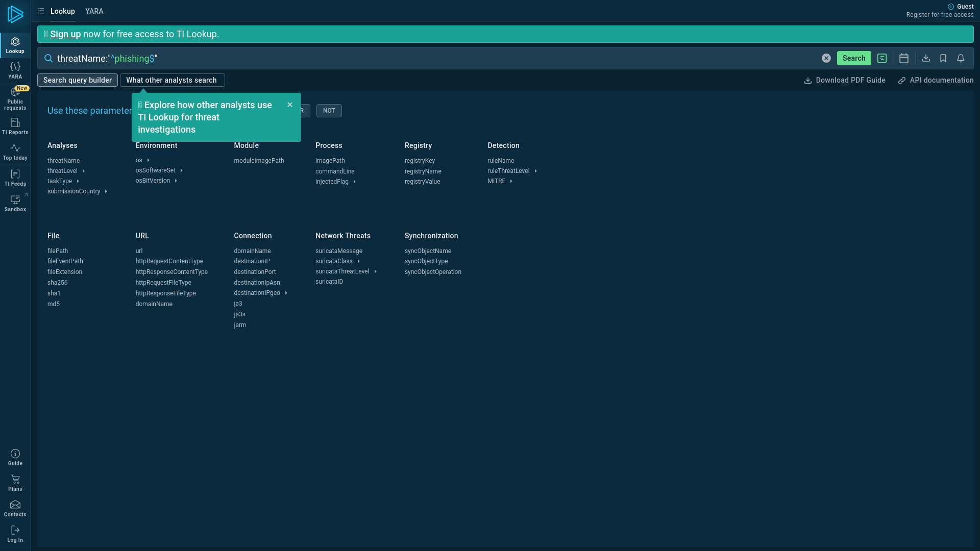Switch to the YARA sidebar section
Image resolution: width=980 pixels, height=551 pixels.
tap(15, 70)
